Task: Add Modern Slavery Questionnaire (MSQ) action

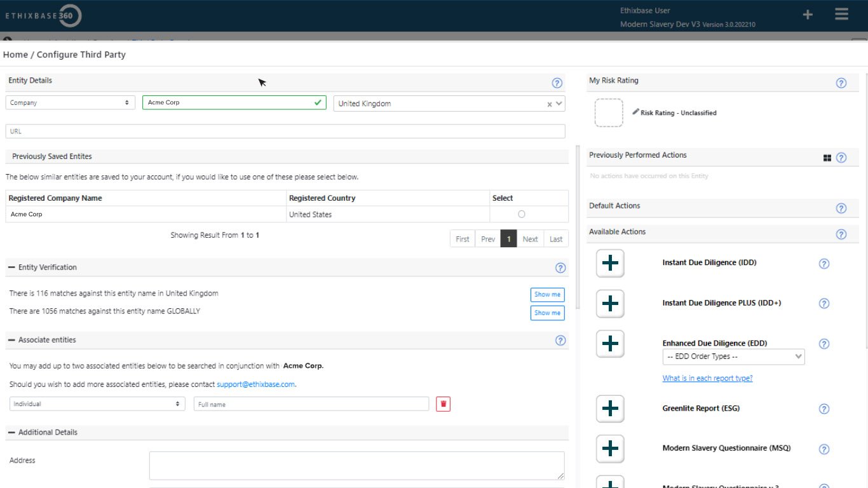Action: [x=610, y=449]
